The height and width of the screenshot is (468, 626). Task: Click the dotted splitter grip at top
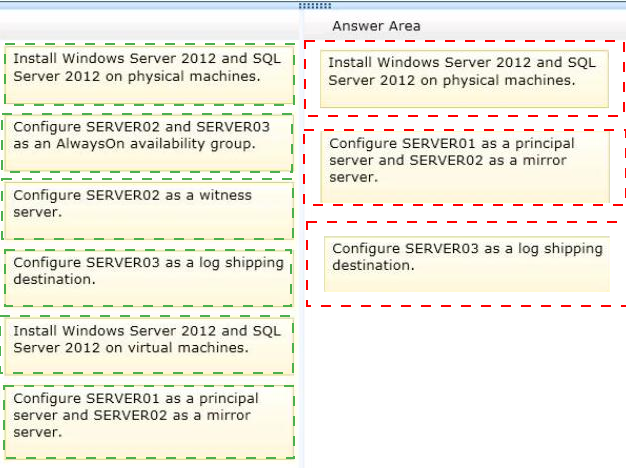coord(315,5)
